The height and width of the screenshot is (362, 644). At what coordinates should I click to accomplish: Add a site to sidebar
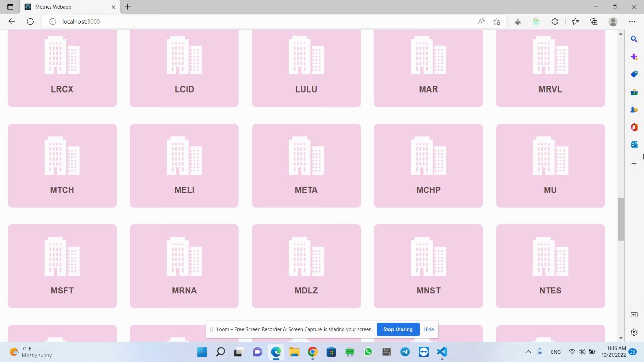click(x=634, y=163)
